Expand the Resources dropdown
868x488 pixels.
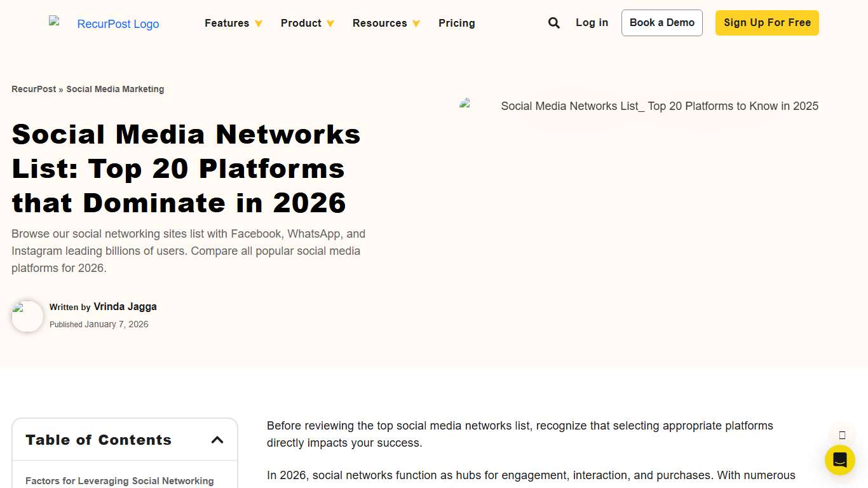click(386, 23)
